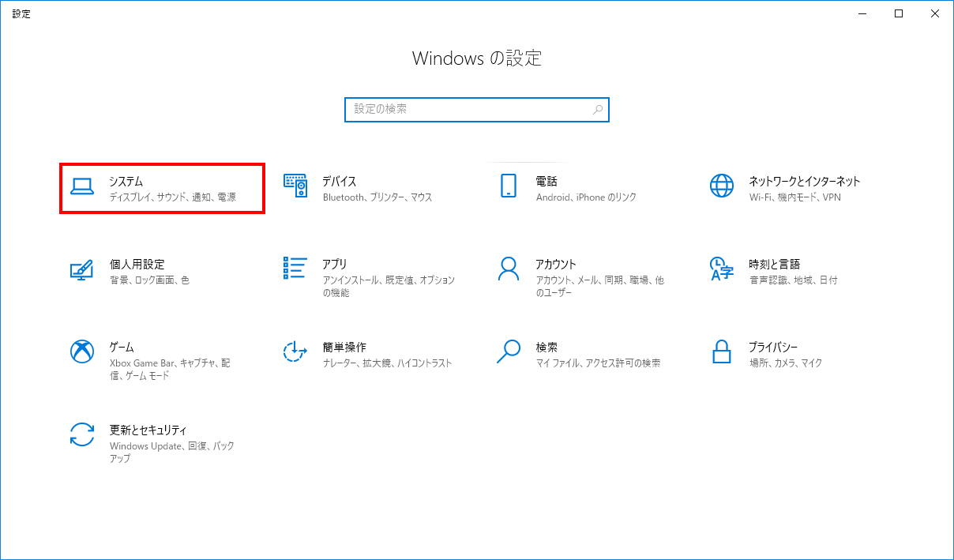Click the text ディスプレイ、サウンド、通知、電源
Viewport: 954px width, 560px height.
coord(173,197)
